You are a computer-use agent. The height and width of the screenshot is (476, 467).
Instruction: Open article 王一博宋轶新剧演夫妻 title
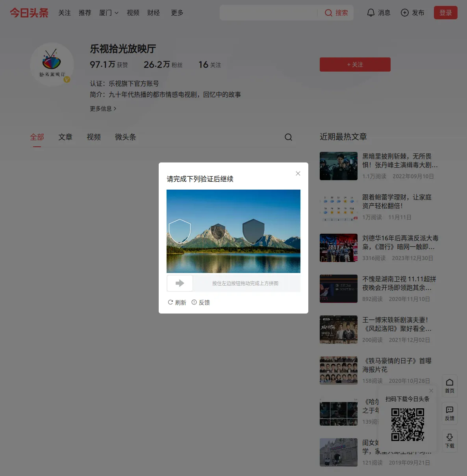pyautogui.click(x=397, y=324)
